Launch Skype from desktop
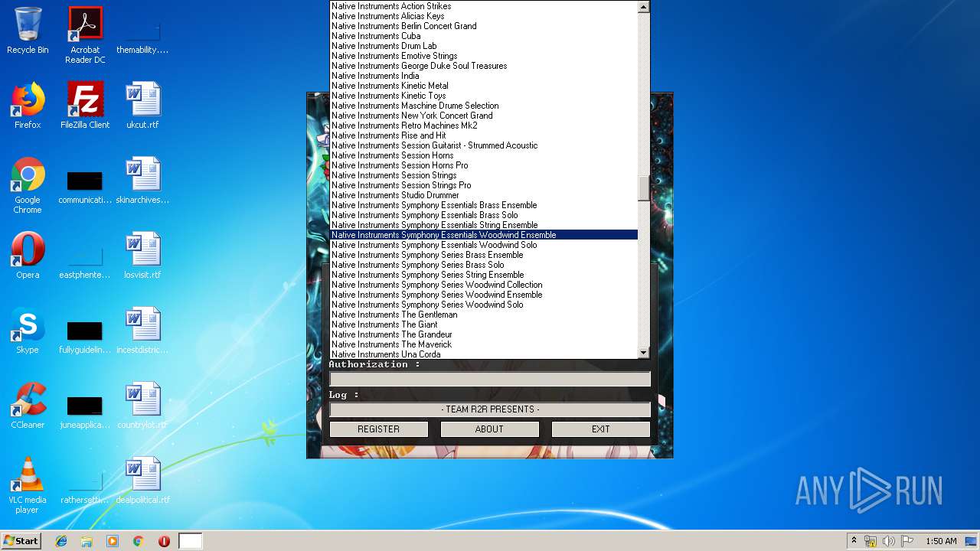 (28, 331)
